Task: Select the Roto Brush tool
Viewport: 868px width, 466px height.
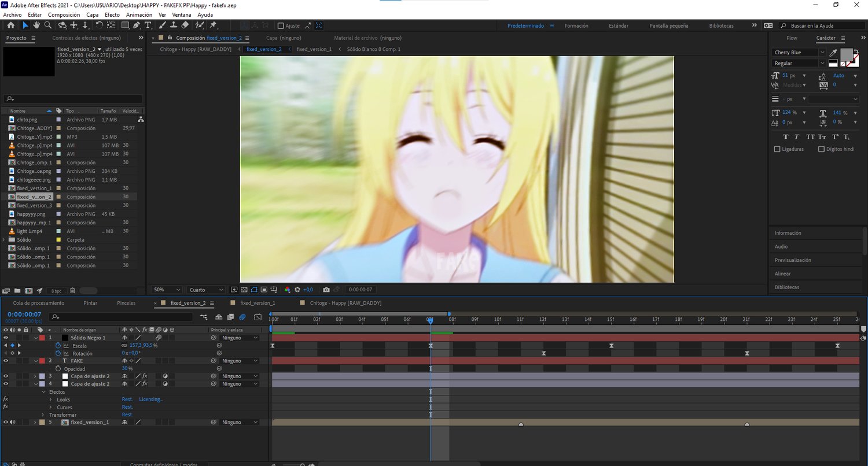Action: 200,25
